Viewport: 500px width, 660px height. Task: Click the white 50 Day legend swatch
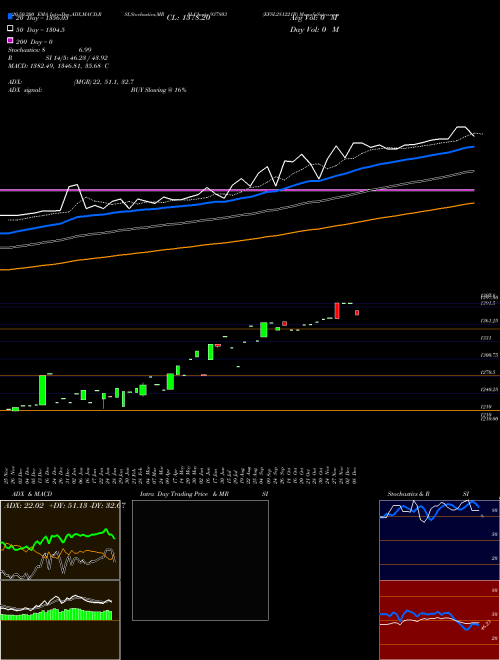(x=10, y=29)
